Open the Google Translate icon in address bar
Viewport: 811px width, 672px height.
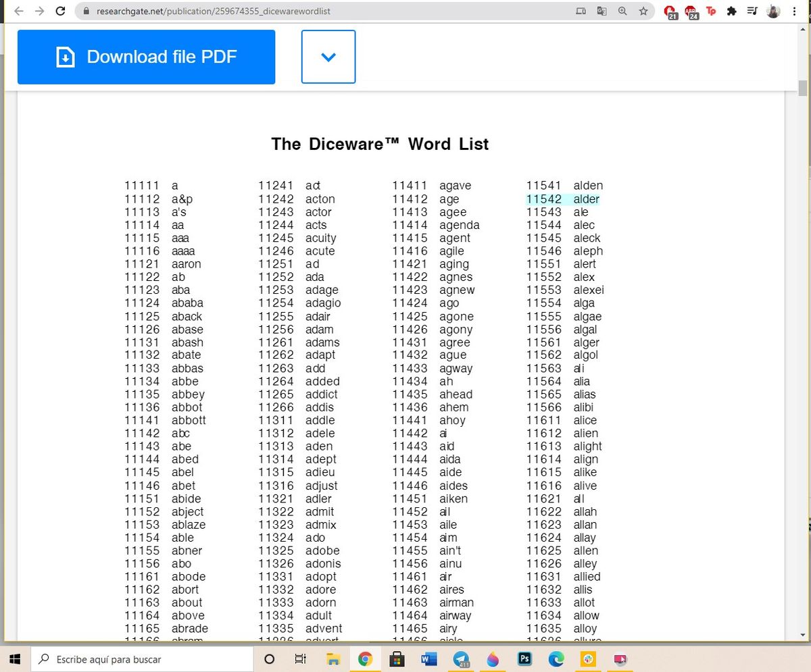pyautogui.click(x=601, y=11)
